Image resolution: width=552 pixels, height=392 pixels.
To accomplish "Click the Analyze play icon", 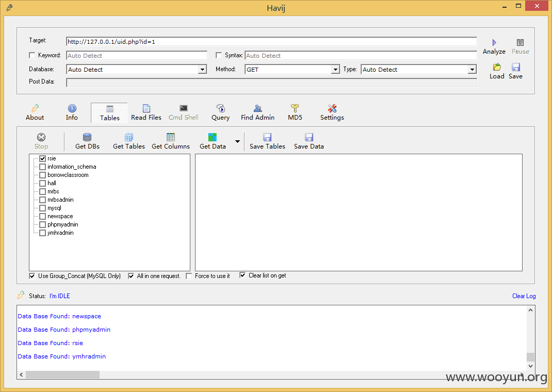I will pos(494,43).
